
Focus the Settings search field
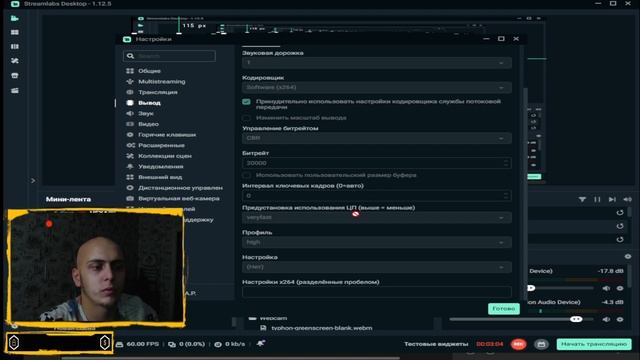pyautogui.click(x=169, y=56)
